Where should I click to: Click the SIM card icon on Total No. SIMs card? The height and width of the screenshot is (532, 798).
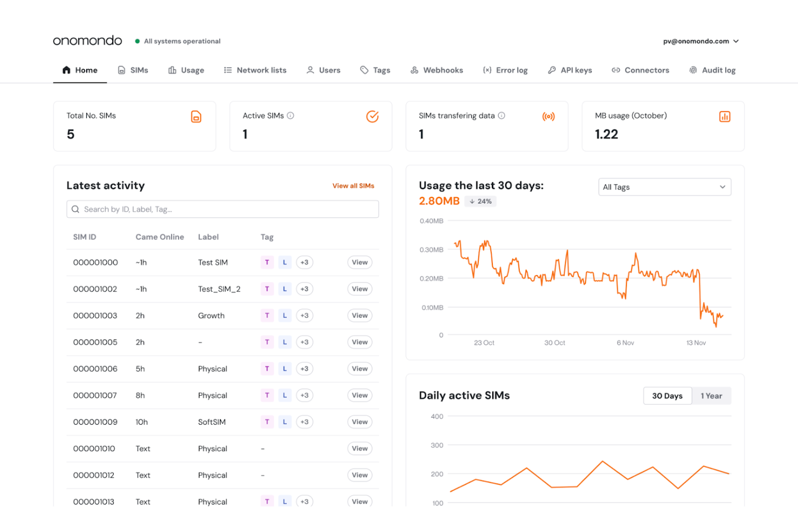pos(196,116)
